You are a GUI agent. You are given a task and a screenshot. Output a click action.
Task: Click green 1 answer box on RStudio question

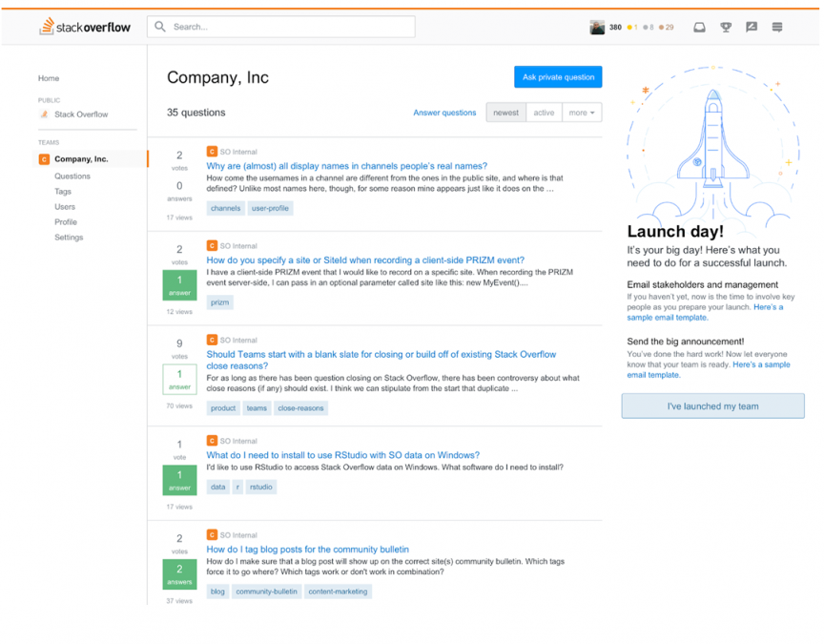(179, 480)
